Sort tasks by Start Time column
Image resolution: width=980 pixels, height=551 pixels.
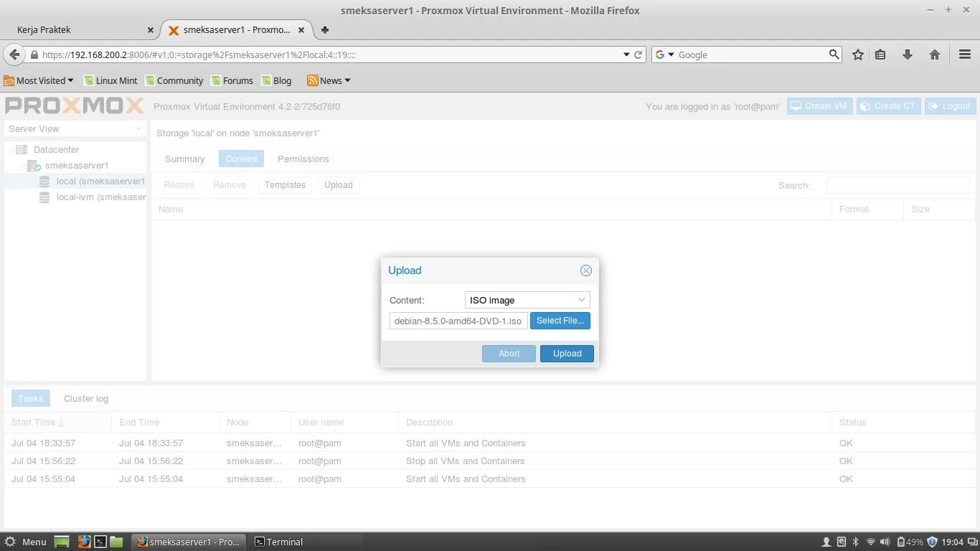point(57,423)
